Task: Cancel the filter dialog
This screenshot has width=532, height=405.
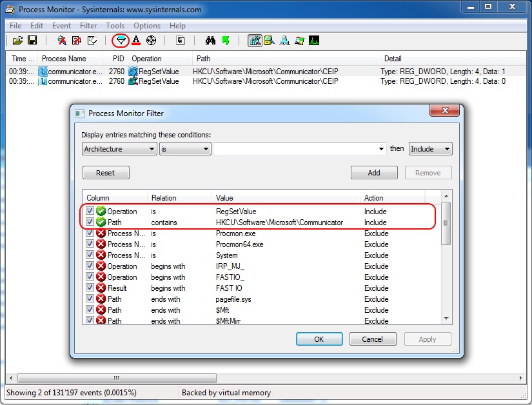Action: pyautogui.click(x=373, y=339)
